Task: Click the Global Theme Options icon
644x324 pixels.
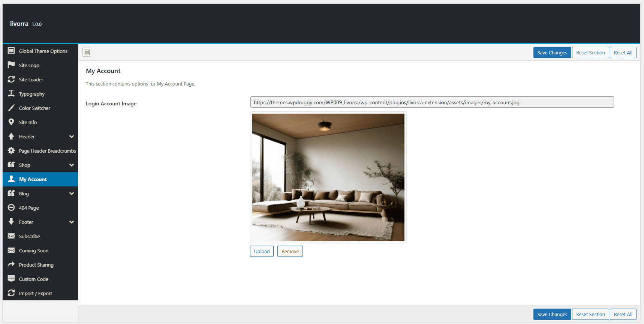Action: tap(11, 51)
